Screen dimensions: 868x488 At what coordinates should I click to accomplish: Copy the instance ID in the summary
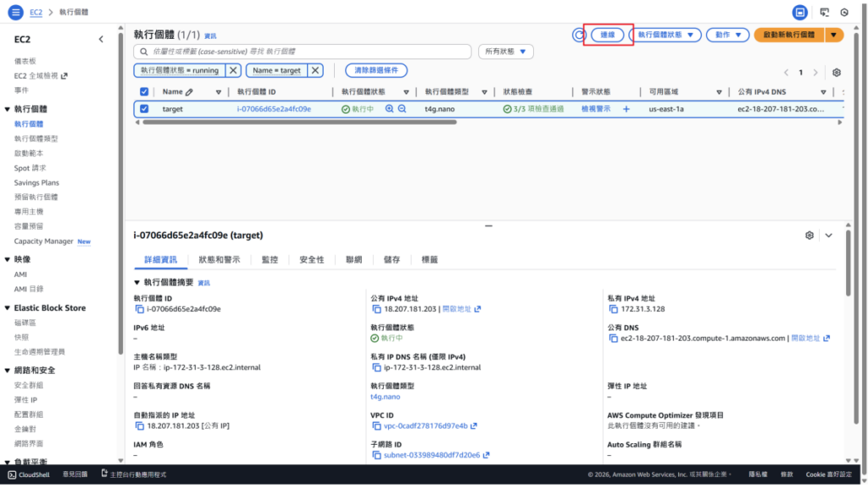(139, 309)
